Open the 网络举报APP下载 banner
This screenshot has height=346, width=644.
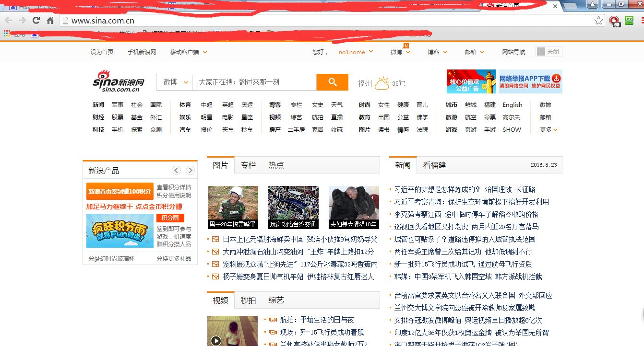(530, 81)
